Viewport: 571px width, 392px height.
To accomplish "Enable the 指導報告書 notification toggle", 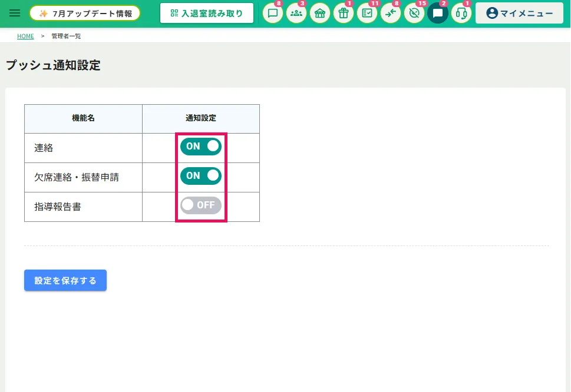I will 201,205.
